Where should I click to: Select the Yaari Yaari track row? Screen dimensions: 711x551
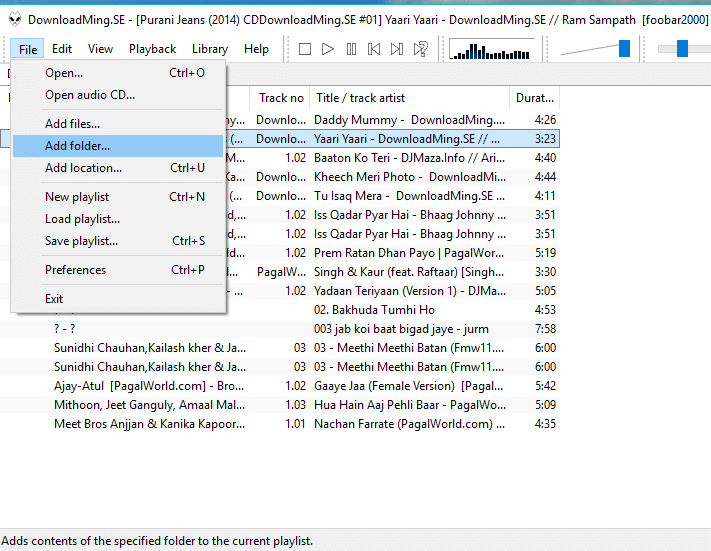tap(392, 139)
